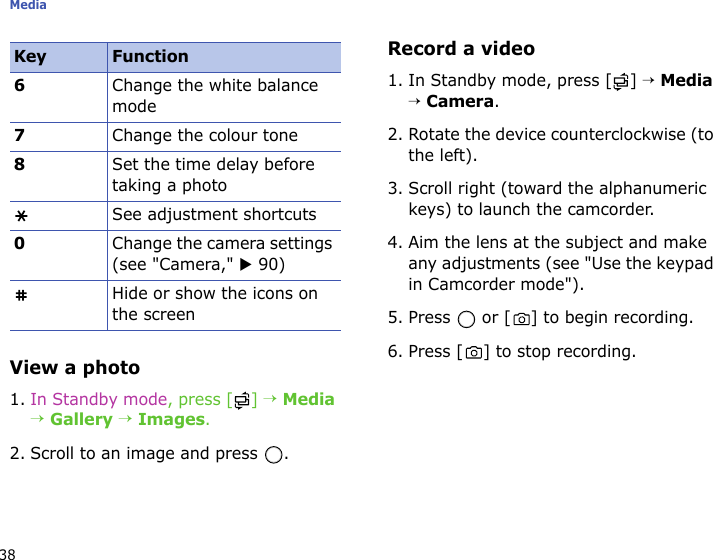Click the green 'Images' menu text
This screenshot has height=560, width=713.
click(x=171, y=420)
